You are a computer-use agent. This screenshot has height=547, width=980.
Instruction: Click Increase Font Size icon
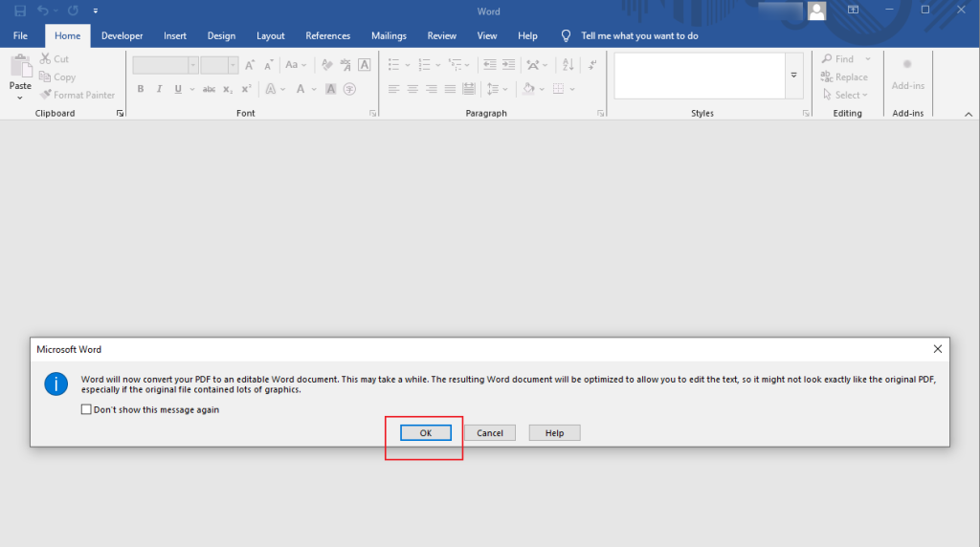(x=250, y=65)
